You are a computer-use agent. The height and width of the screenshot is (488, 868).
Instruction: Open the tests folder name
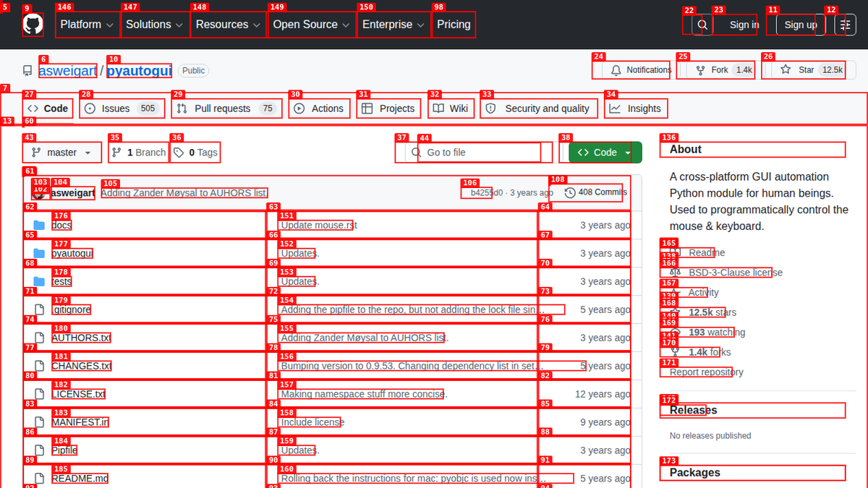[61, 282]
